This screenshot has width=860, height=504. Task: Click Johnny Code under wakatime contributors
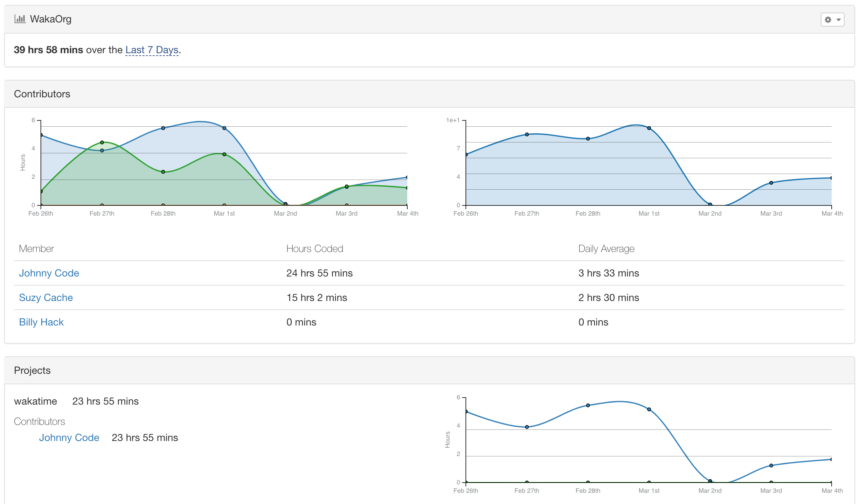pos(69,437)
